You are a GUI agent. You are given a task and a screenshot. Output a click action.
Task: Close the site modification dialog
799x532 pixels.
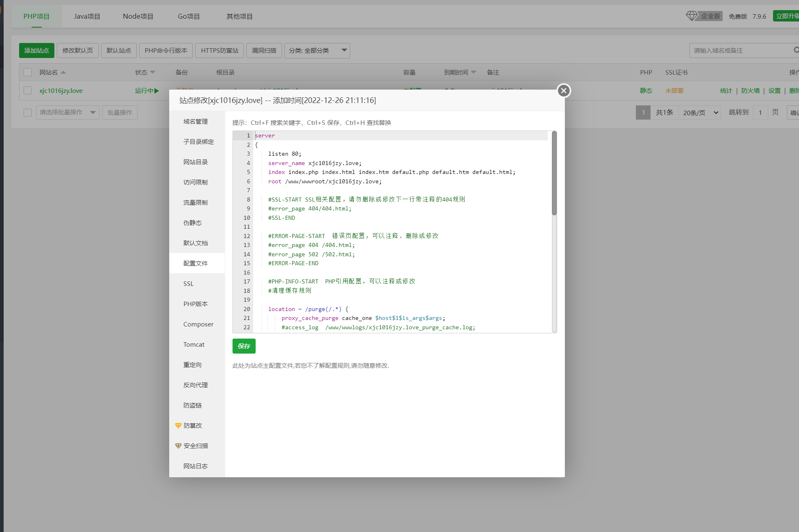564,90
